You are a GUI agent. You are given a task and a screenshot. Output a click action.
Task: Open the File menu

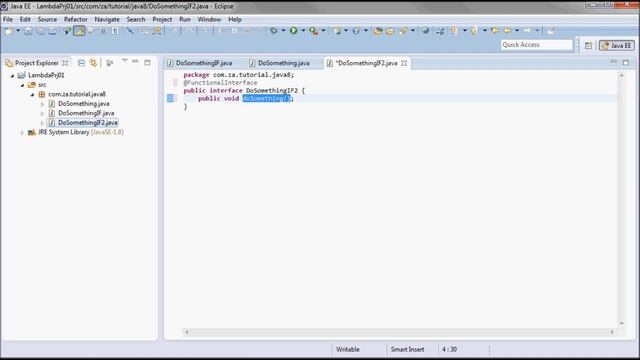(8, 19)
